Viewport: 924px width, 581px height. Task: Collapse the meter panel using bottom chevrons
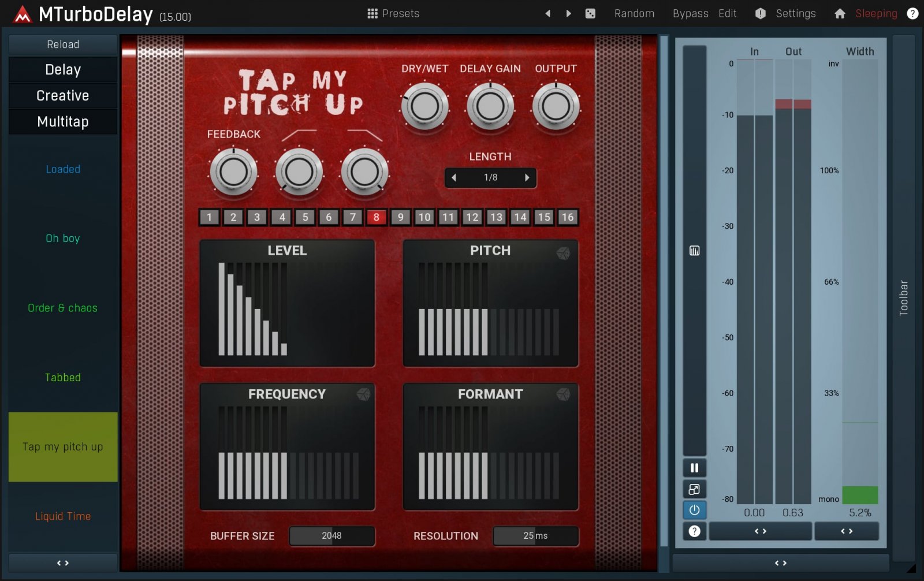click(780, 562)
